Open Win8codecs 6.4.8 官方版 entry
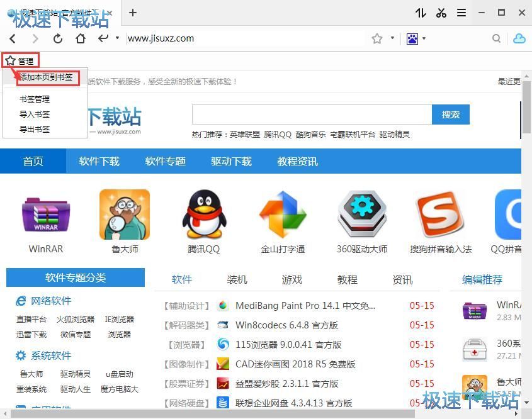Image resolution: width=532 pixels, height=419 pixels. click(286, 325)
